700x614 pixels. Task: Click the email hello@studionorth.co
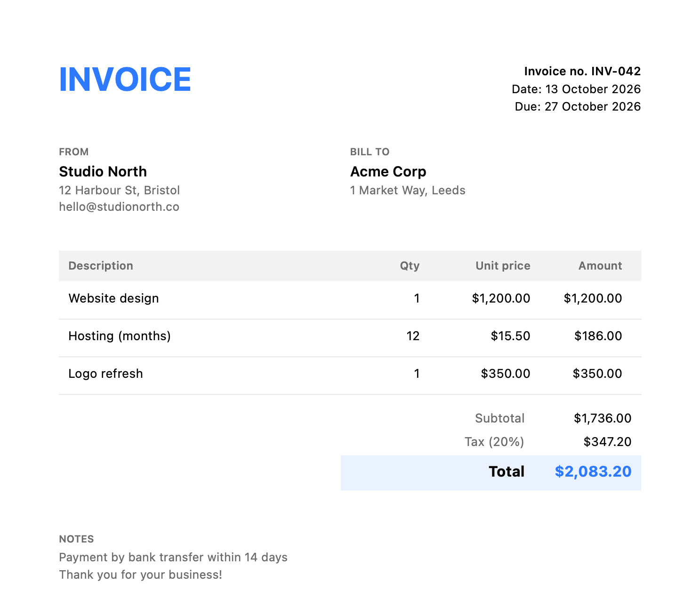pos(119,207)
